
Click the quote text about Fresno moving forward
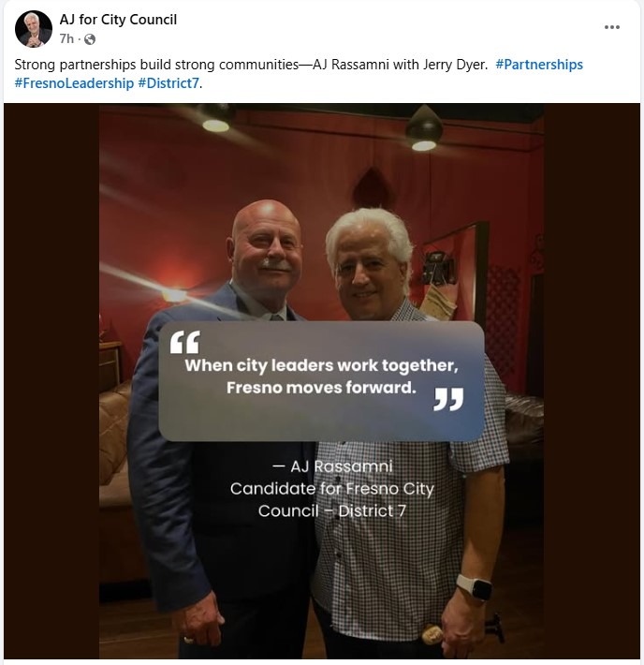321,377
